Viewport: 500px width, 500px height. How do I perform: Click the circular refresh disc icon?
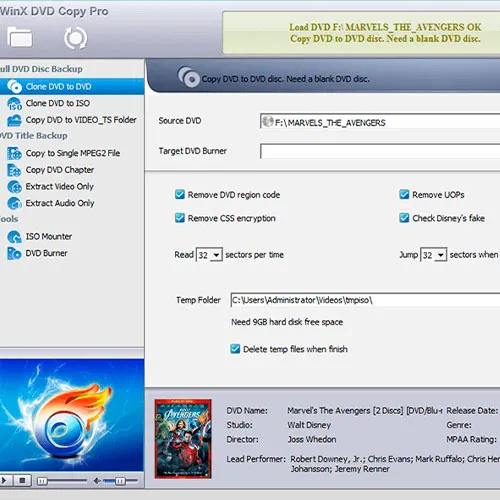[x=76, y=38]
